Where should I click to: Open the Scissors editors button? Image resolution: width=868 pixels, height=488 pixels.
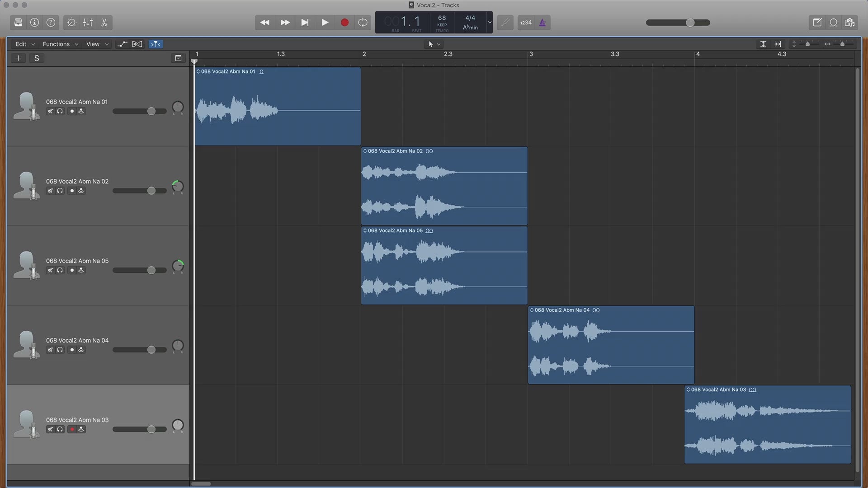click(104, 23)
